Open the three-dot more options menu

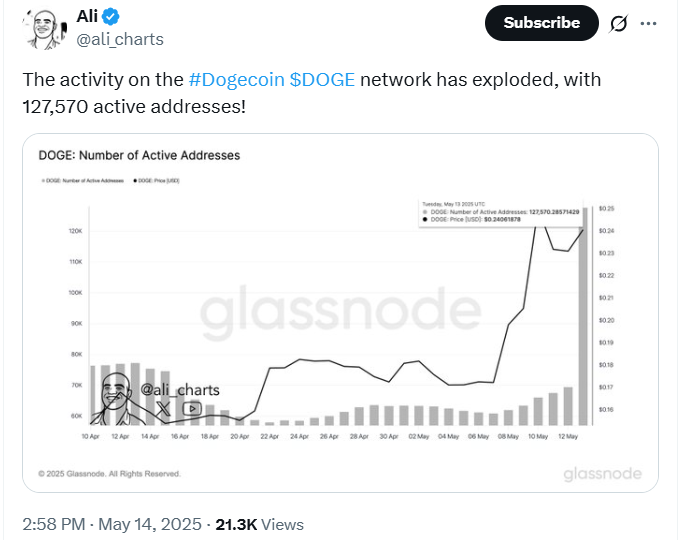click(648, 23)
